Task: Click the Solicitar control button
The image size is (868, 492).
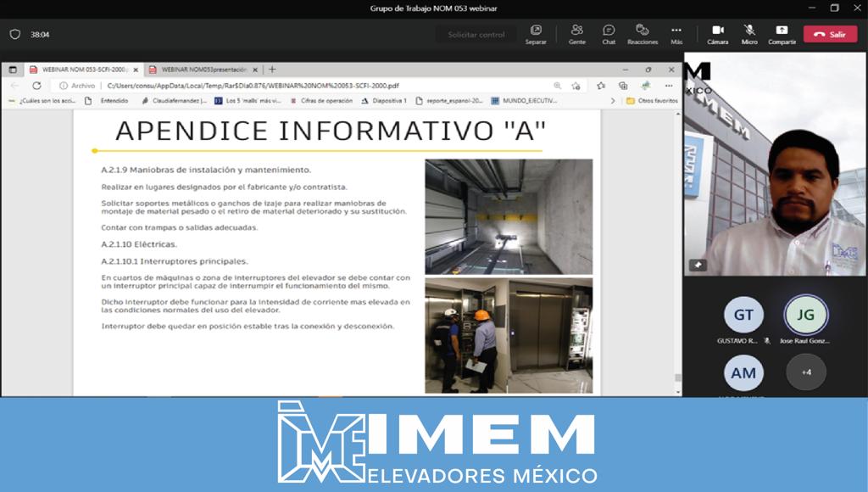Action: (476, 35)
